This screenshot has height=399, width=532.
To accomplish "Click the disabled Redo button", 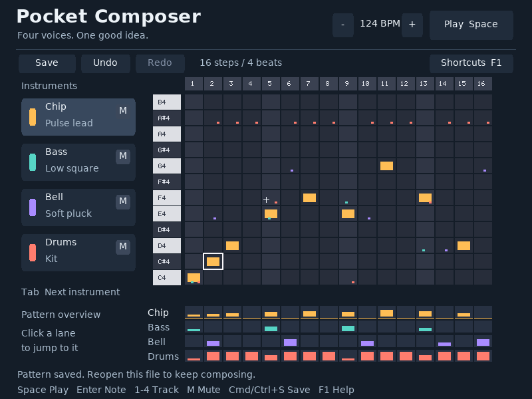I will [x=160, y=63].
